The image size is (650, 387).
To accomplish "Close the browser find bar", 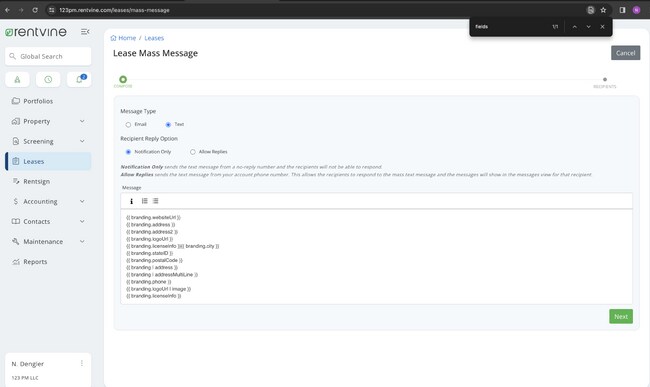I will coord(602,27).
